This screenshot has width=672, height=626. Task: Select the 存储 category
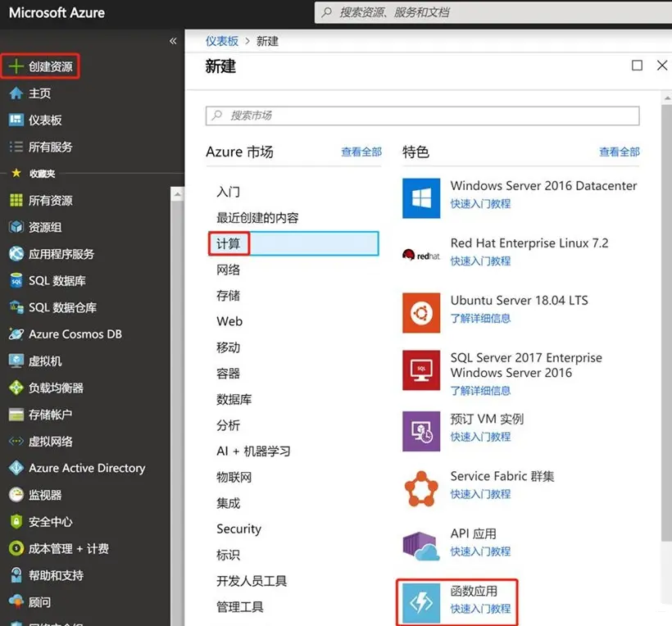(228, 296)
